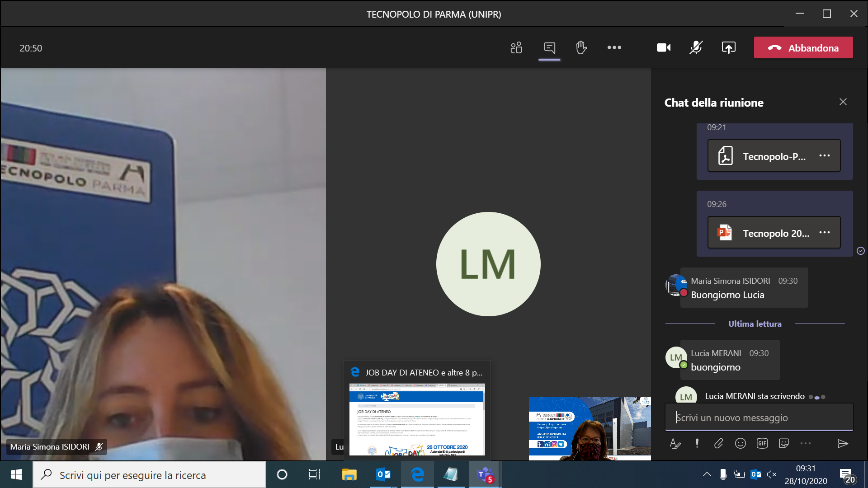Toggle the meeting chat panel
The width and height of the screenshot is (868, 488).
pyautogui.click(x=549, y=47)
